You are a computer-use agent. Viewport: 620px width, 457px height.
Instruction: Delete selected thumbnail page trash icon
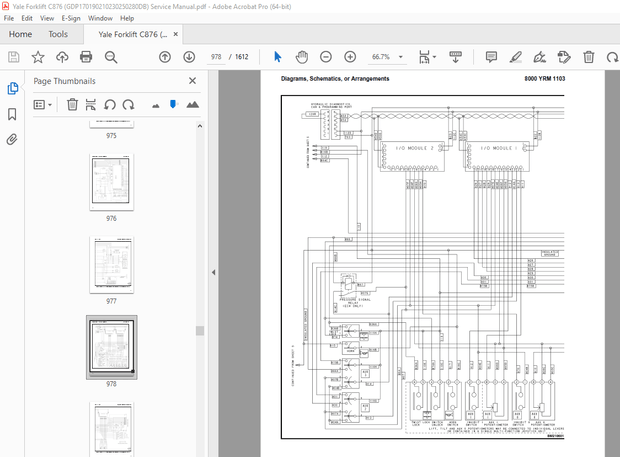[72, 104]
